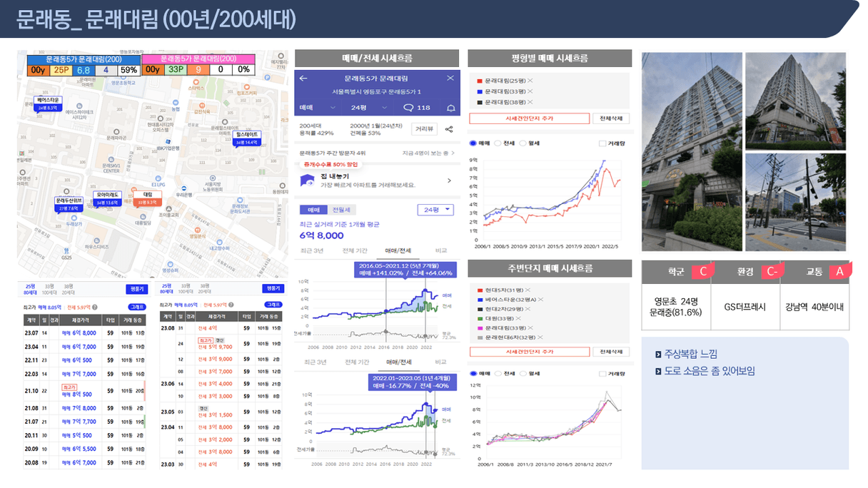The image size is (868, 488).
Task: Select 전세 radio in 평형별 매매 시세흐름 chart
Action: (498, 143)
